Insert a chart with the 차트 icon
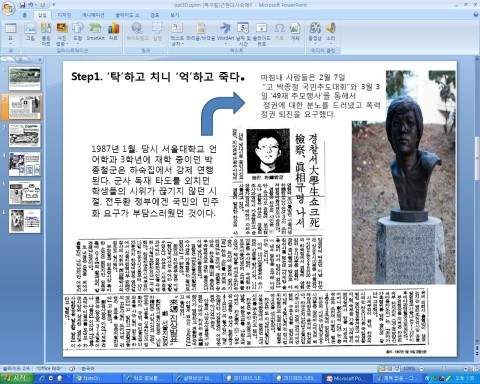 [x=113, y=32]
